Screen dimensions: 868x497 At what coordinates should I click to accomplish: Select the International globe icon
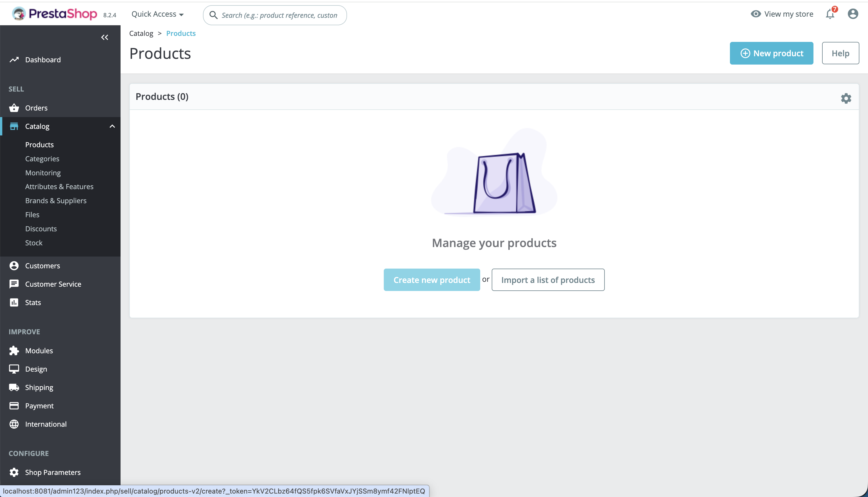pyautogui.click(x=14, y=424)
